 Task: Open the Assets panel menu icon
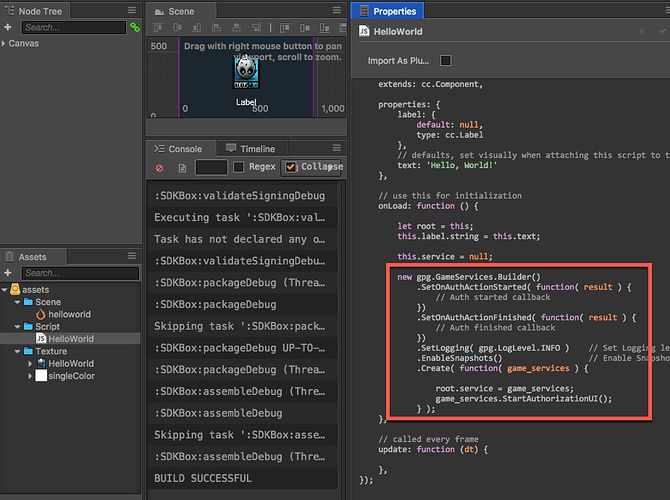[132, 256]
